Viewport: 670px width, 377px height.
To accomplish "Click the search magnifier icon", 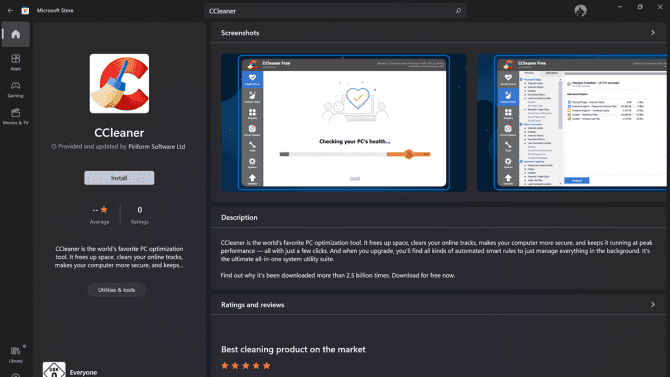I will 458,11.
